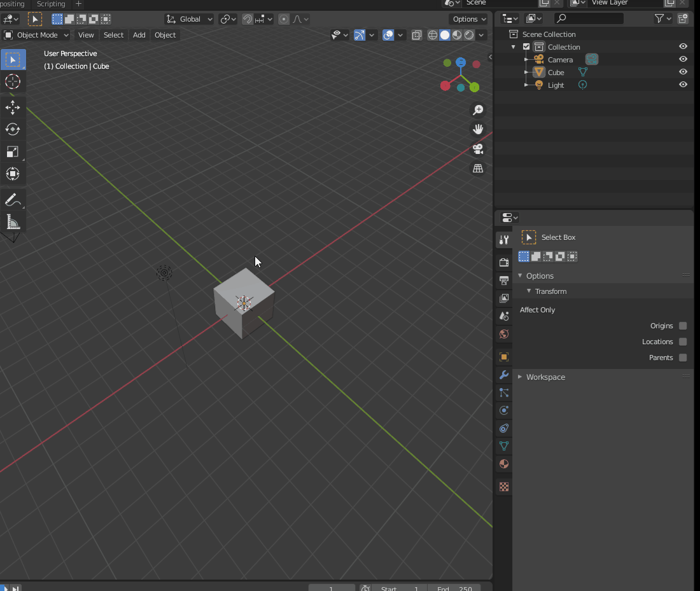Open the Object Mode dropdown

click(x=37, y=35)
